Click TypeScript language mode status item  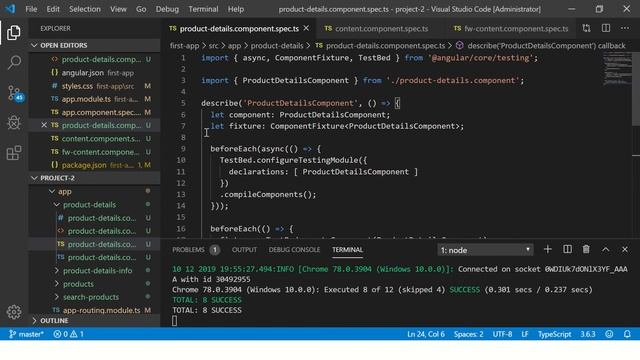point(554,334)
